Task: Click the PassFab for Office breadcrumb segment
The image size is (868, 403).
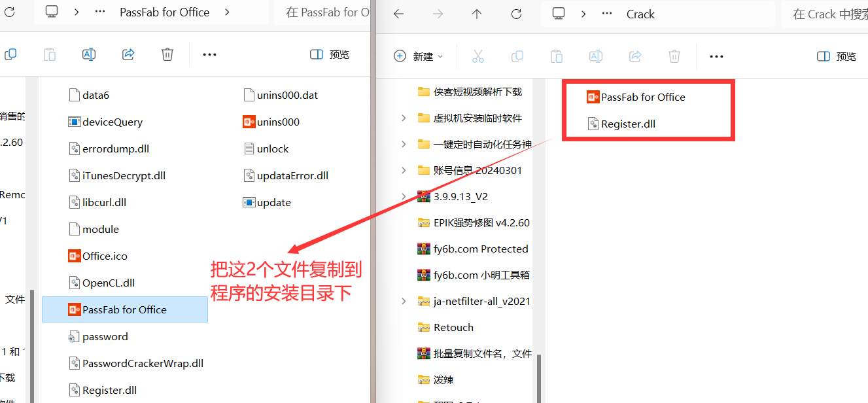Action: pyautogui.click(x=165, y=12)
